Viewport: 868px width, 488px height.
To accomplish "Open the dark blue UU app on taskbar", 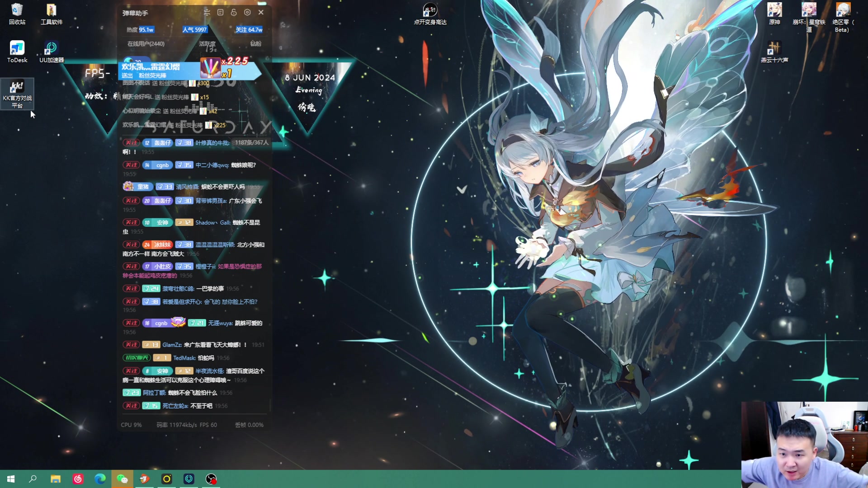I will pos(189,479).
